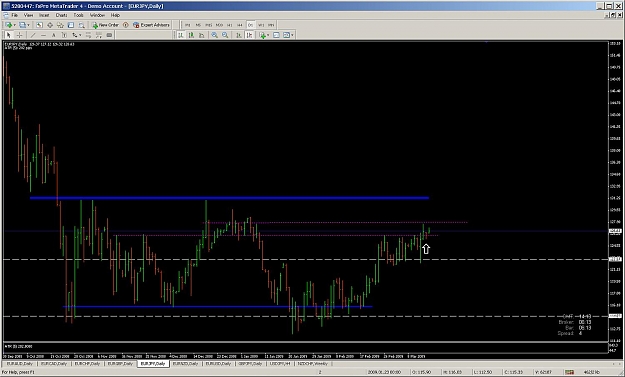This screenshot has height=377, width=625.
Task: Switch to the M15 timeframe
Action: tap(208, 25)
